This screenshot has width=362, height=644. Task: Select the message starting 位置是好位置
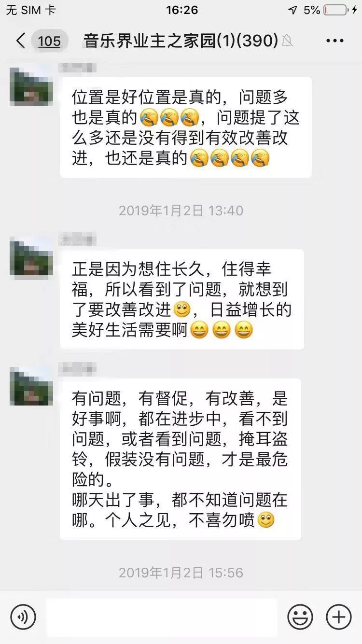tap(186, 127)
